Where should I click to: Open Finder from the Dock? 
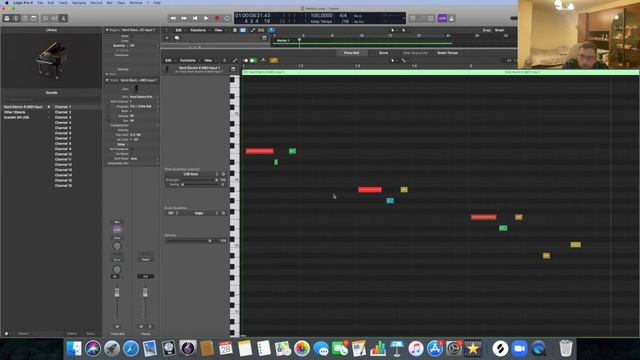pos(74,349)
